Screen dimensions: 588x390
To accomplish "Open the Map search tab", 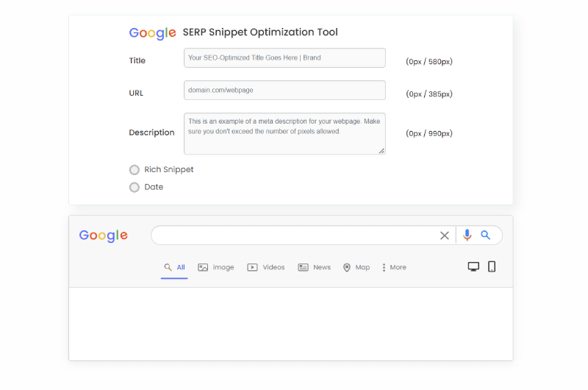I will coord(356,267).
